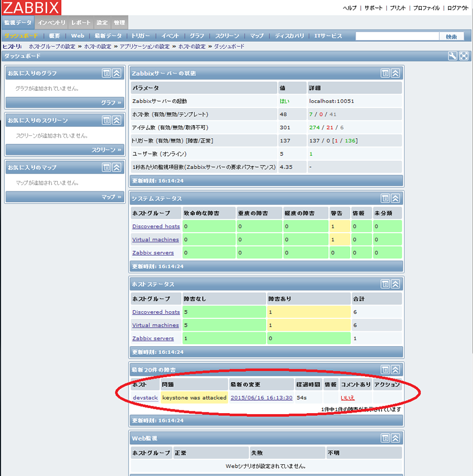Screen dimensions: 473x476
Task: Open the ヘルプ link
Action: click(x=349, y=8)
